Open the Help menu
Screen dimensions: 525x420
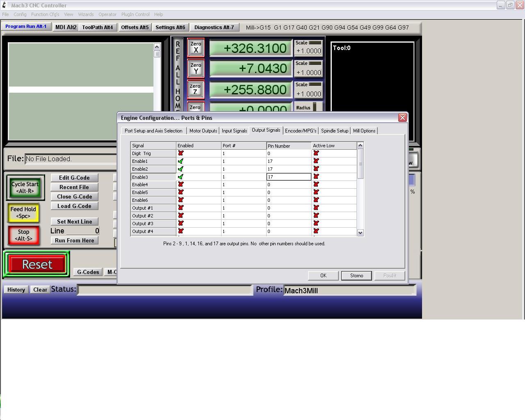(x=159, y=14)
